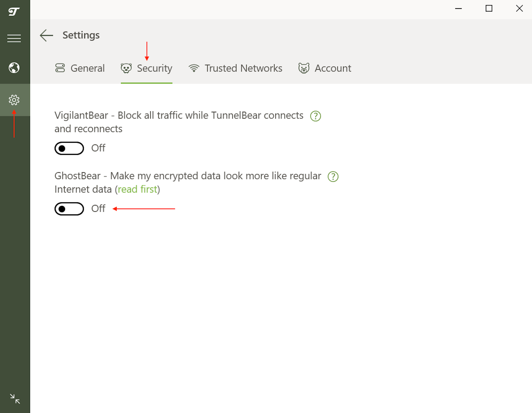Turn on the GhostBear toggle

coord(69,209)
